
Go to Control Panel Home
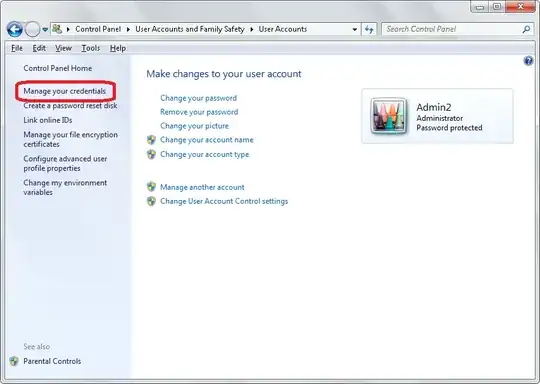pos(58,68)
